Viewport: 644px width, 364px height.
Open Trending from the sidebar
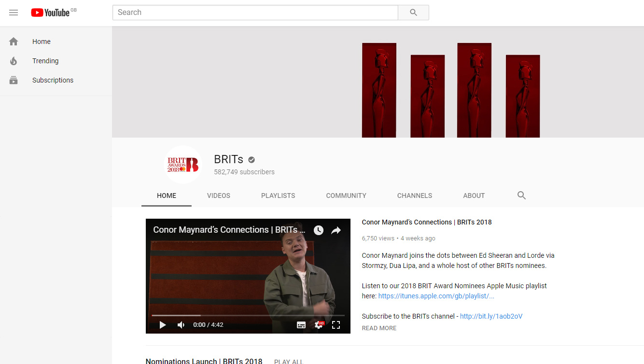tap(45, 61)
